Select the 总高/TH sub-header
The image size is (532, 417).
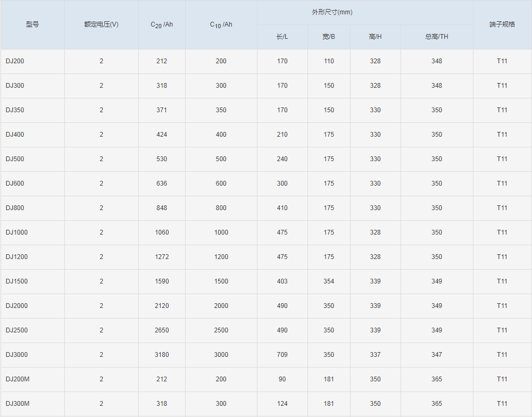tap(436, 37)
